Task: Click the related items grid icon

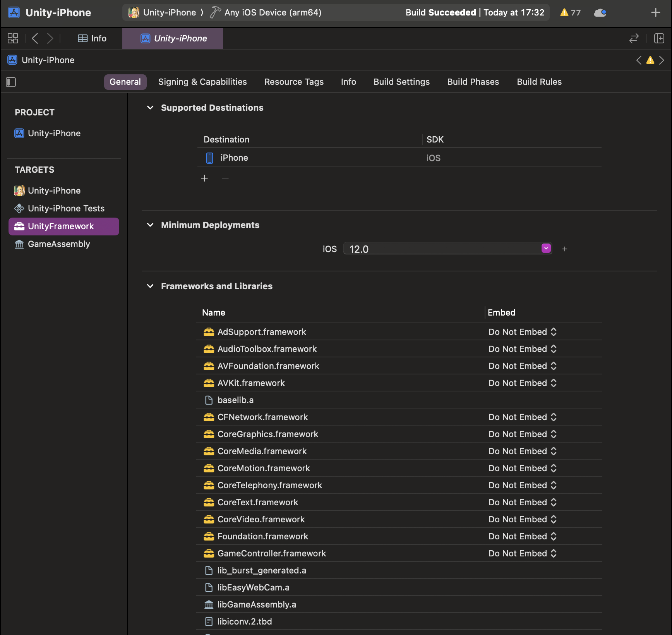Action: point(13,38)
